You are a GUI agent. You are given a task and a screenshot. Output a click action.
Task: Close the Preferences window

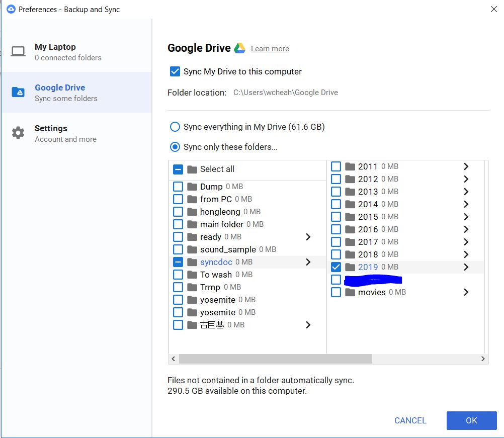click(494, 9)
